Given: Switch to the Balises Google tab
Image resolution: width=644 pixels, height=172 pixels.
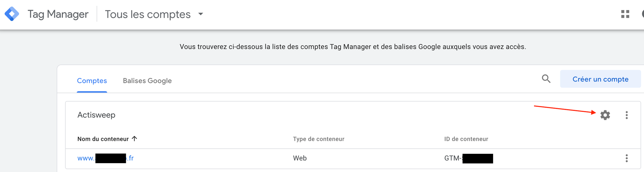Looking at the screenshot, I should pyautogui.click(x=147, y=81).
